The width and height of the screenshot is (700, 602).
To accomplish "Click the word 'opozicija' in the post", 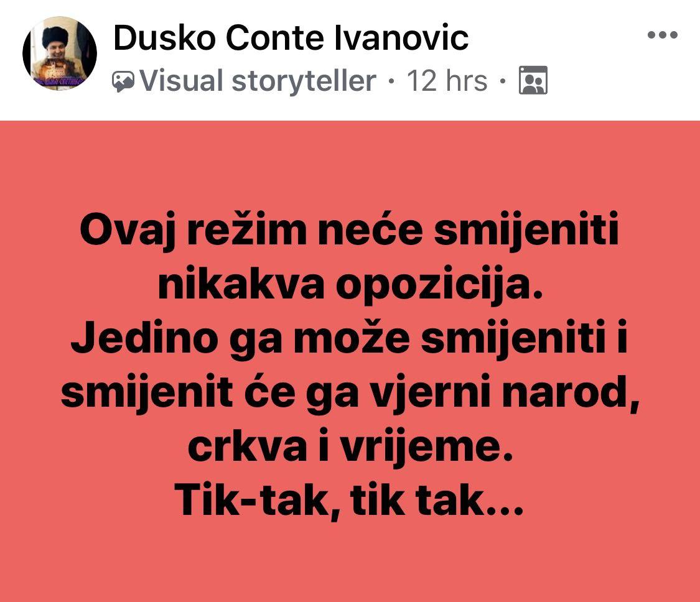I will point(436,285).
